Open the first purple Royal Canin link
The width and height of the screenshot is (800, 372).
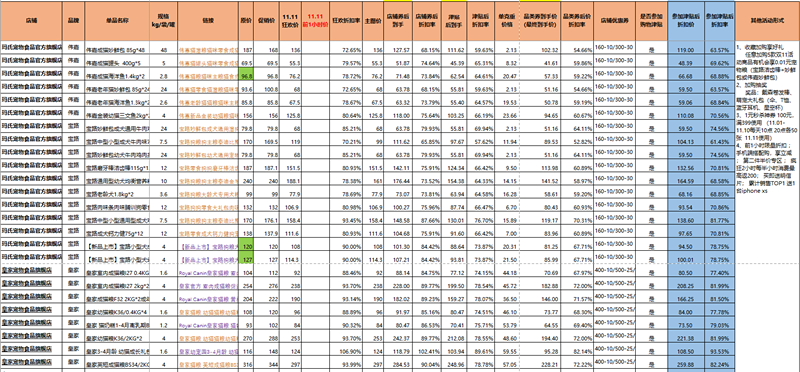point(209,272)
